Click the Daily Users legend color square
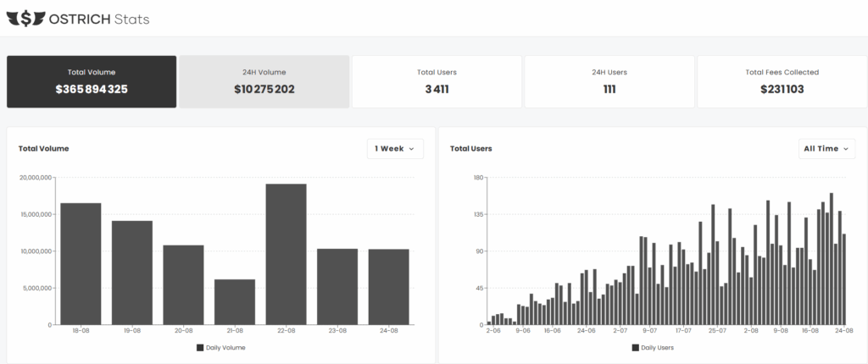Viewport: 868px width, 364px height. coord(635,347)
